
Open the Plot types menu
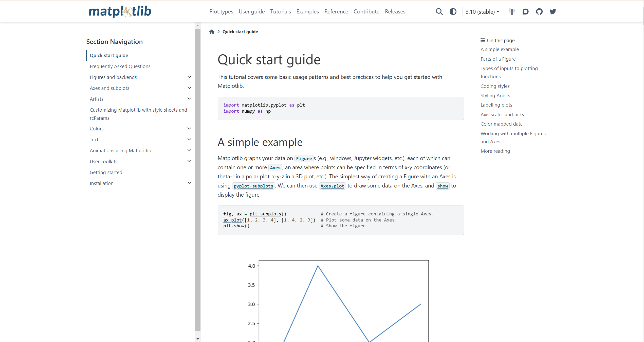coord(221,12)
